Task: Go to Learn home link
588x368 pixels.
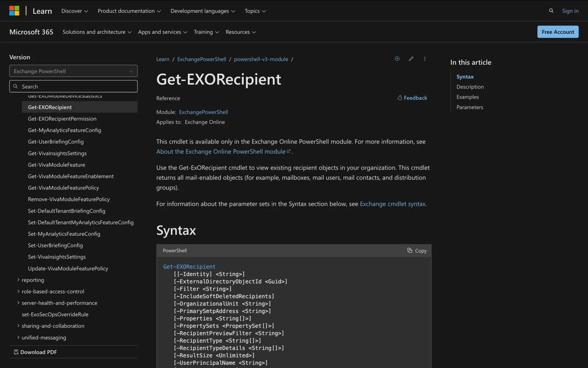Action: click(x=42, y=11)
